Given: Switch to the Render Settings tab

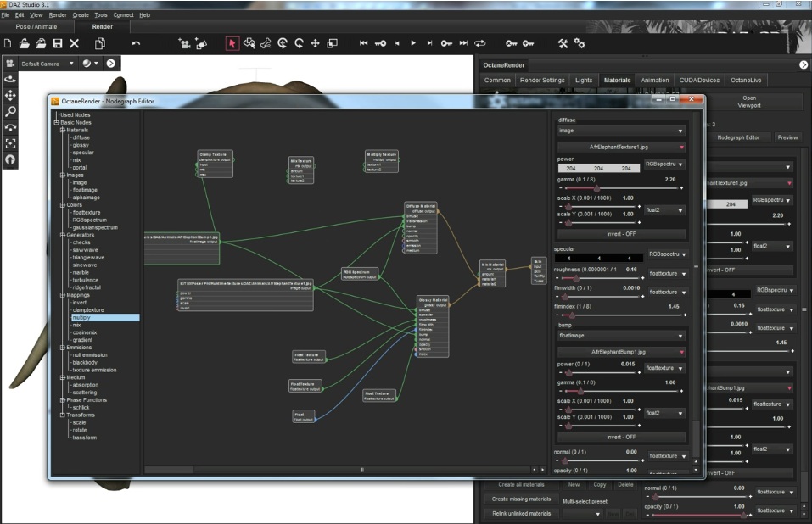Looking at the screenshot, I should click(x=542, y=81).
